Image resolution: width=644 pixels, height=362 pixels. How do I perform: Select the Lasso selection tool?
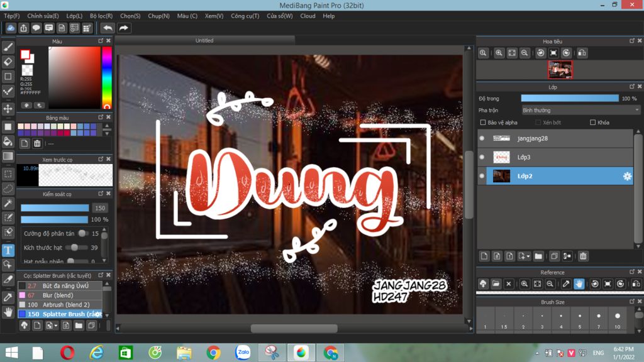click(x=8, y=189)
